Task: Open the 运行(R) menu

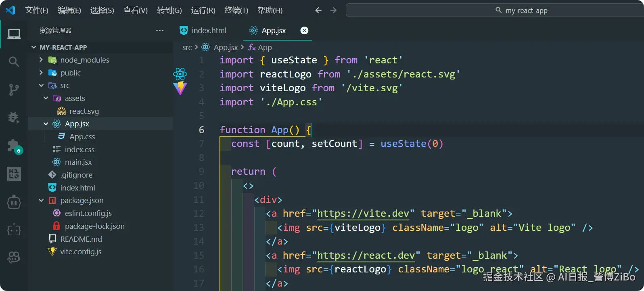Action: [x=203, y=10]
